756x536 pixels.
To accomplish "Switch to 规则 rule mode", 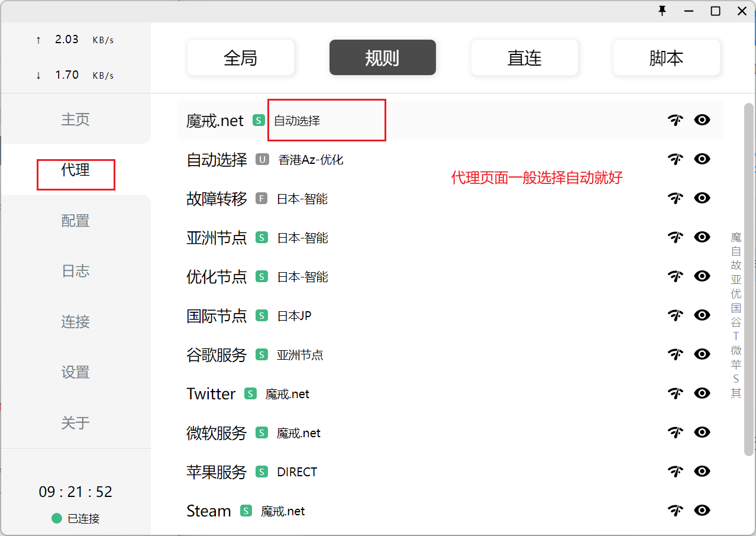I will pyautogui.click(x=383, y=57).
